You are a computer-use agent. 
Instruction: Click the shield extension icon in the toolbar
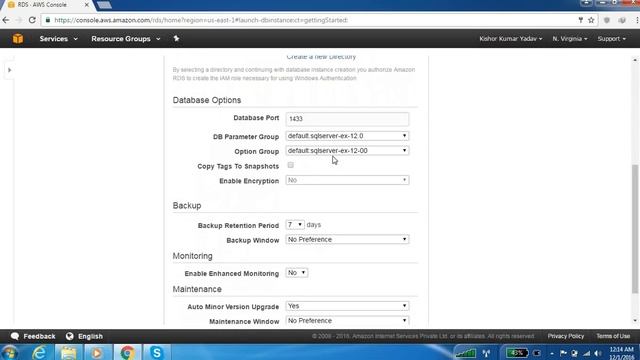pos(607,20)
